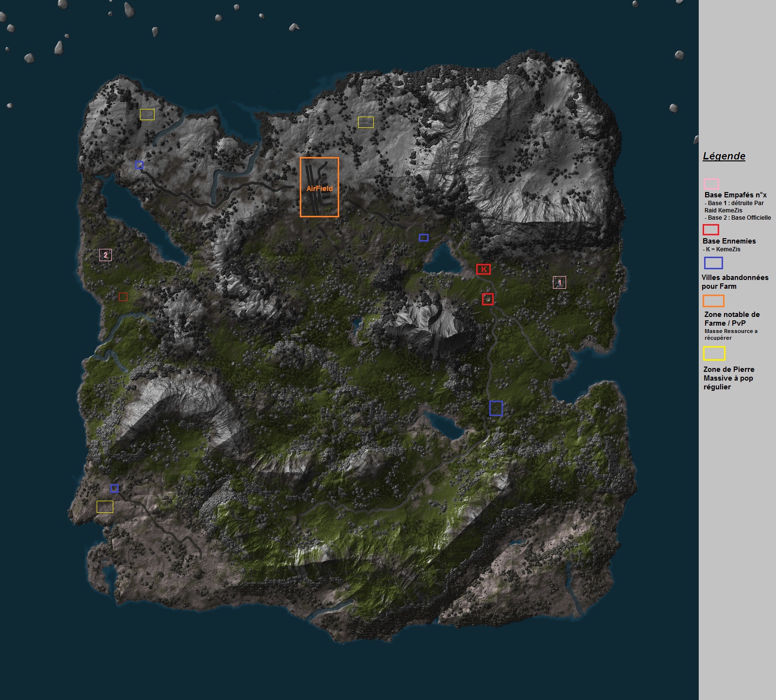
Task: Click the blue town marker above southwest yellow zone
Action: click(114, 488)
